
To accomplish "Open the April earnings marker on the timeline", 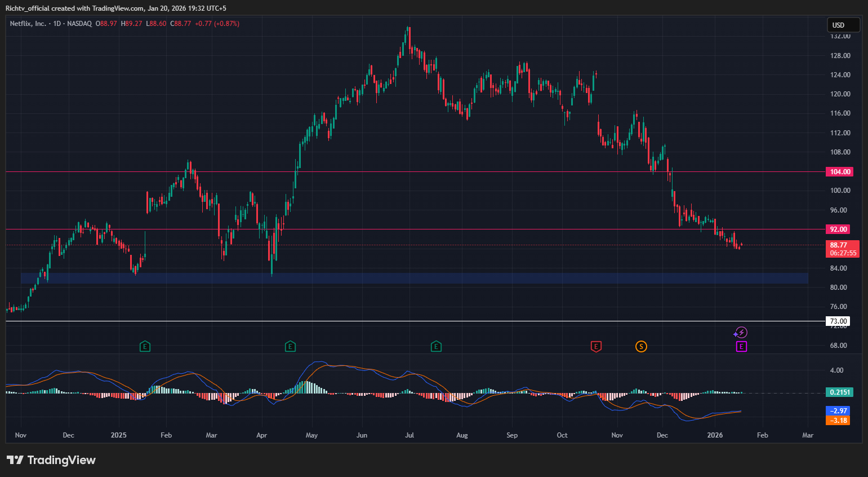I will [x=290, y=346].
